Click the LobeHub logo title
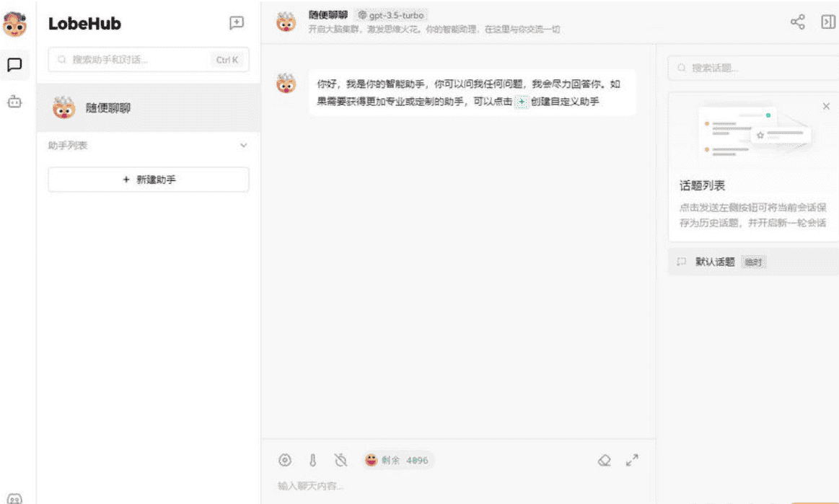The height and width of the screenshot is (504, 839). (x=84, y=24)
